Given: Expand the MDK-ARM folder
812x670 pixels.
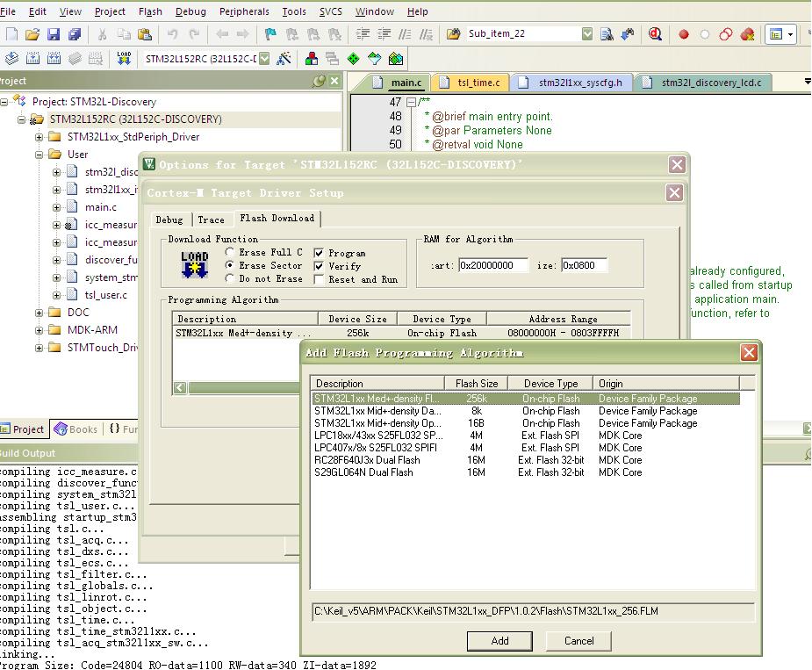Looking at the screenshot, I should (x=39, y=330).
